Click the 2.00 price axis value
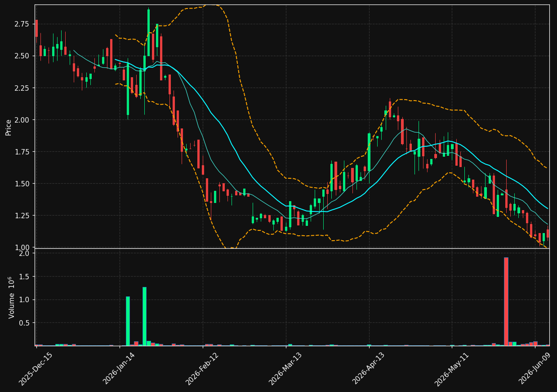This screenshot has width=557, height=392. coord(23,119)
